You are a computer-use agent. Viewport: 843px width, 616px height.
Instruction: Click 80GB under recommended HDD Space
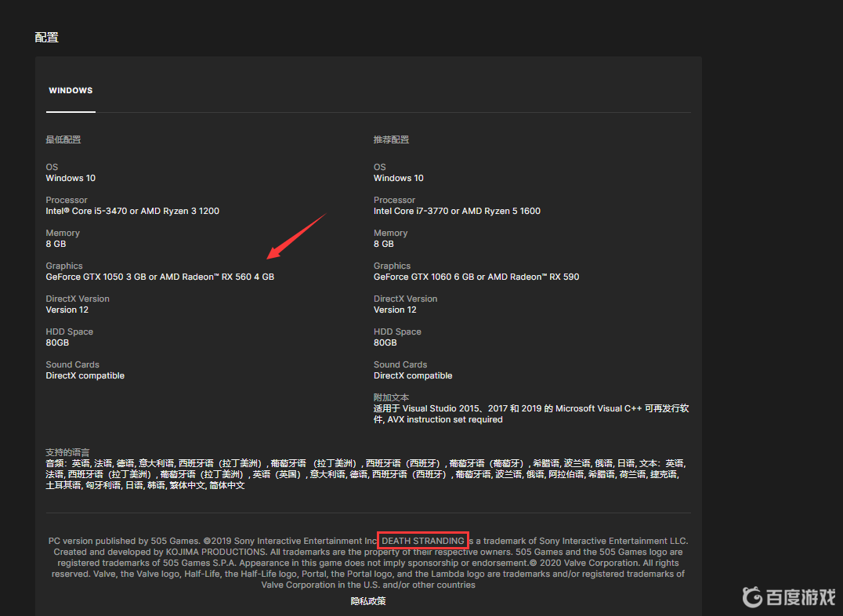385,342
